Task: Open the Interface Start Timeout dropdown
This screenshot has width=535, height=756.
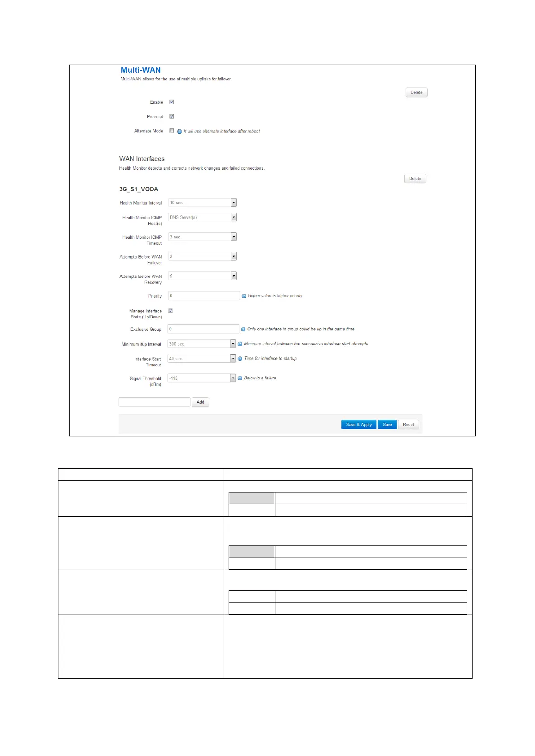Action: (x=202, y=359)
